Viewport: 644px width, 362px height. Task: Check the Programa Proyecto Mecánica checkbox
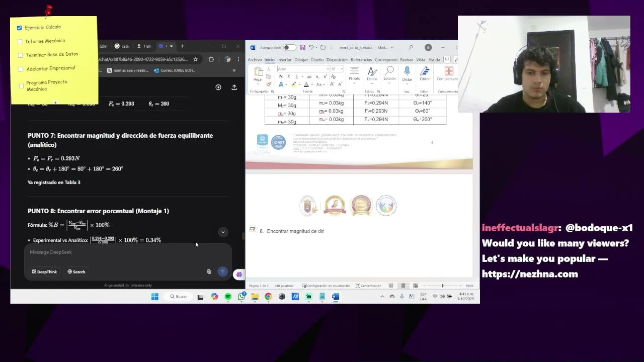click(x=21, y=86)
